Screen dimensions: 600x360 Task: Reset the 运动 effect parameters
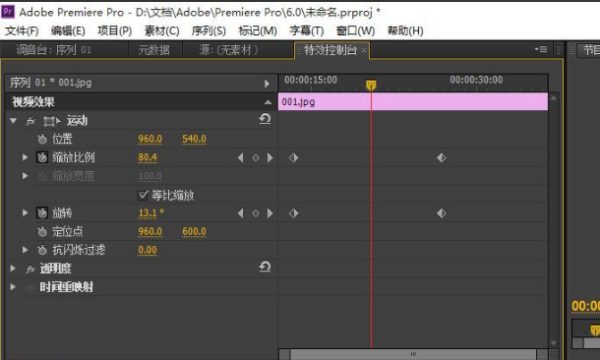(x=265, y=119)
